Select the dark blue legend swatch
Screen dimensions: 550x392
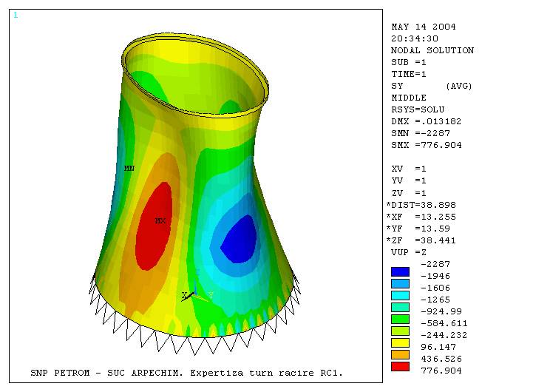[400, 271]
